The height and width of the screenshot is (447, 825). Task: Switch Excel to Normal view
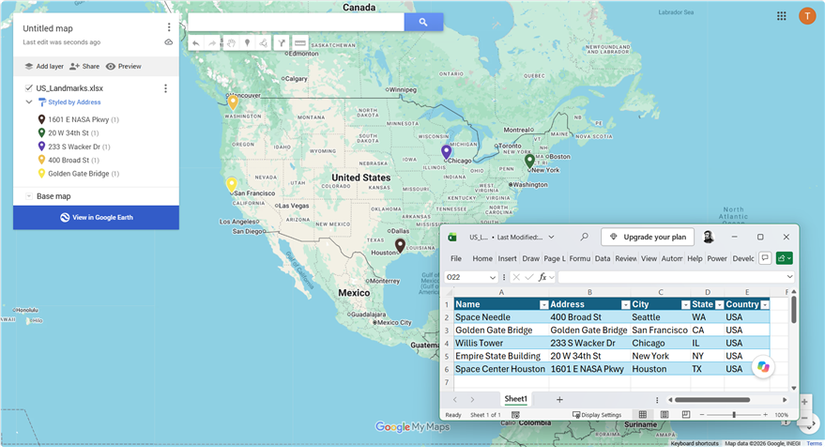[642, 415]
